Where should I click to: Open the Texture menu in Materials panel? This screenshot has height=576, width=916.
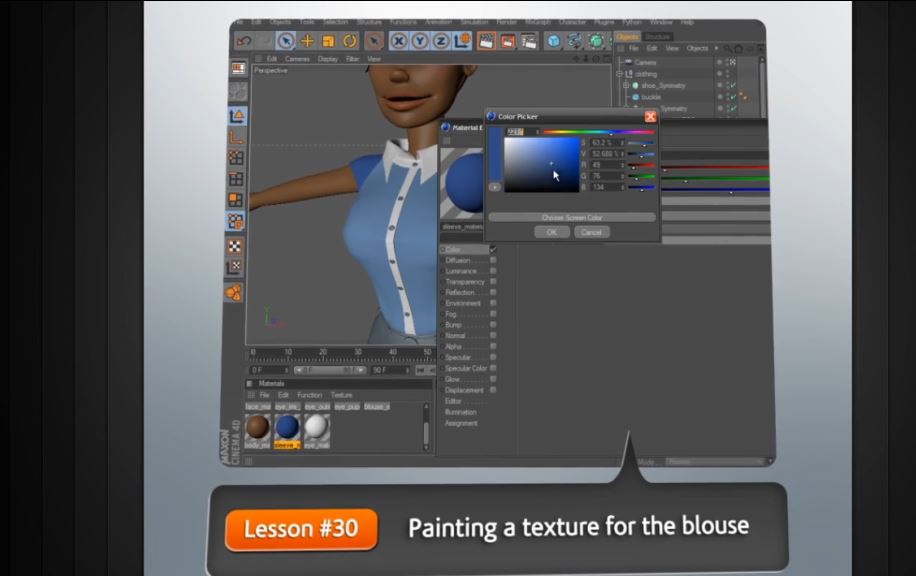(341, 395)
